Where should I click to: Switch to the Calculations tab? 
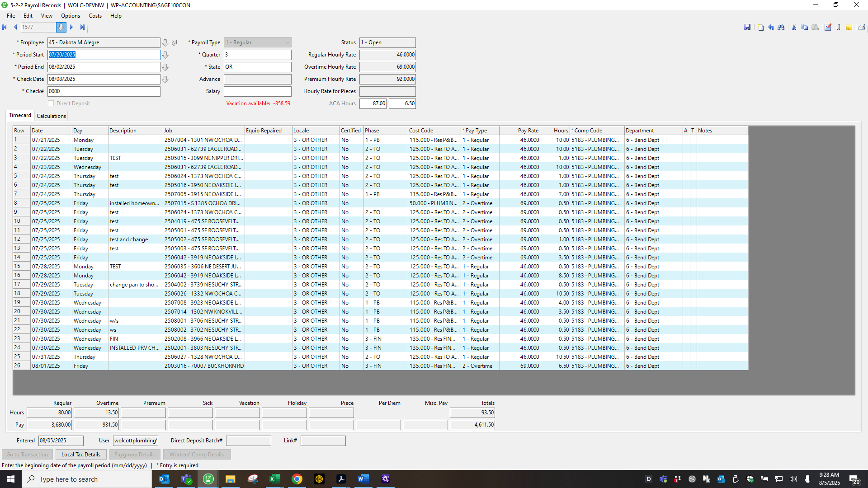[51, 116]
